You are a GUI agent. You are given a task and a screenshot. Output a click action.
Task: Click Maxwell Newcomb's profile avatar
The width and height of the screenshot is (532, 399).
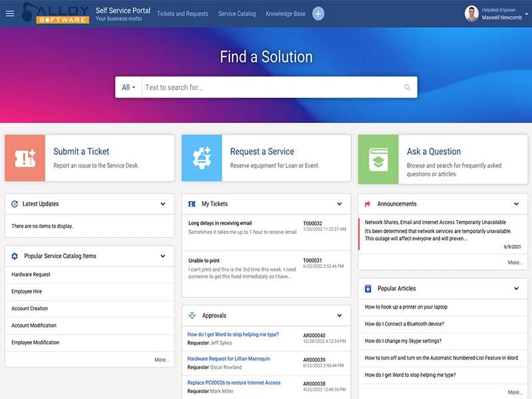point(471,13)
